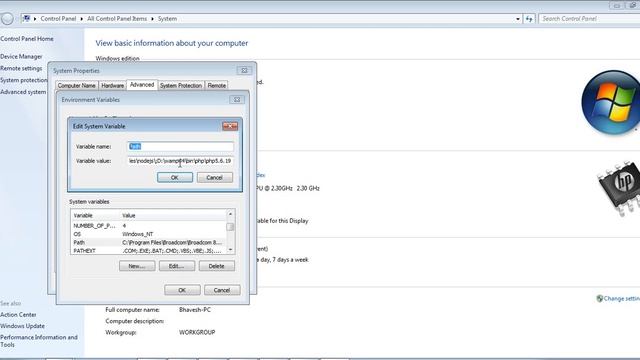Cancel the Edit System Variable dialog

tap(215, 178)
